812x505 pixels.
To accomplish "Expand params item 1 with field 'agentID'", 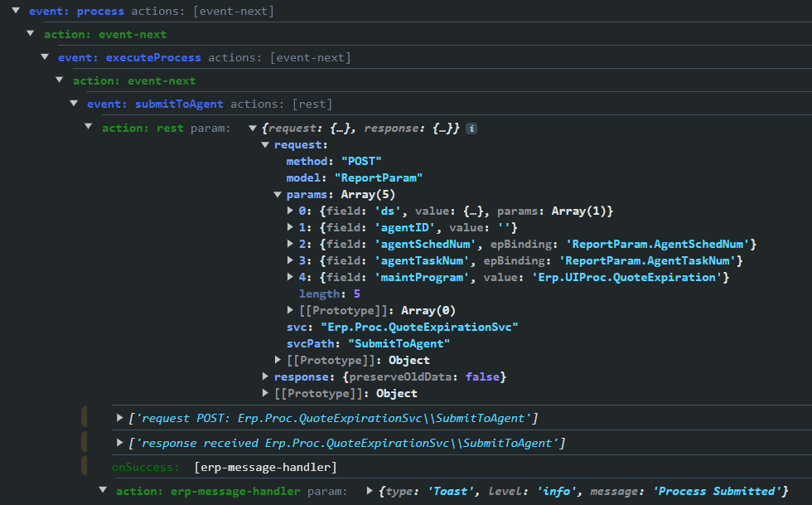I will (291, 227).
